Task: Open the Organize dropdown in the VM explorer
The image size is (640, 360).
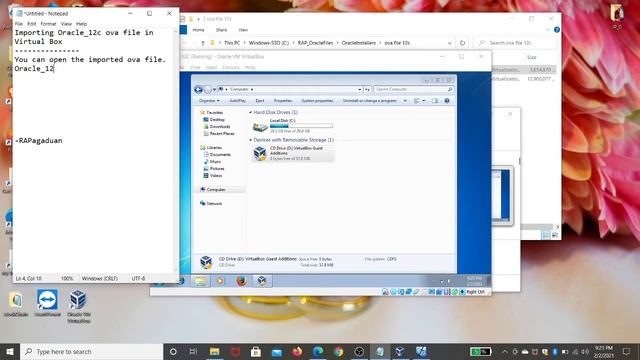Action: [x=209, y=100]
